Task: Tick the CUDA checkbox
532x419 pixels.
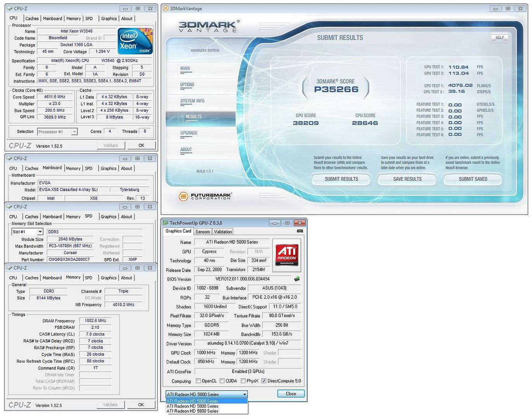Action: pyautogui.click(x=222, y=381)
